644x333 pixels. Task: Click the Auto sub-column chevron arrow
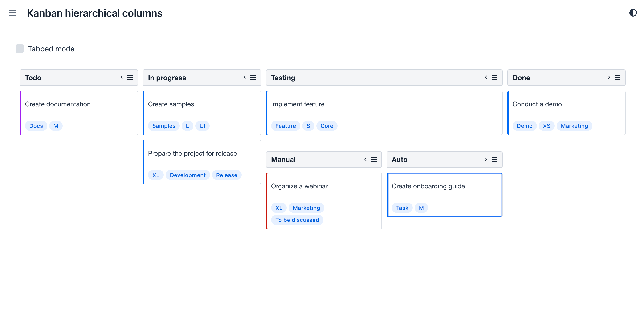[486, 159]
